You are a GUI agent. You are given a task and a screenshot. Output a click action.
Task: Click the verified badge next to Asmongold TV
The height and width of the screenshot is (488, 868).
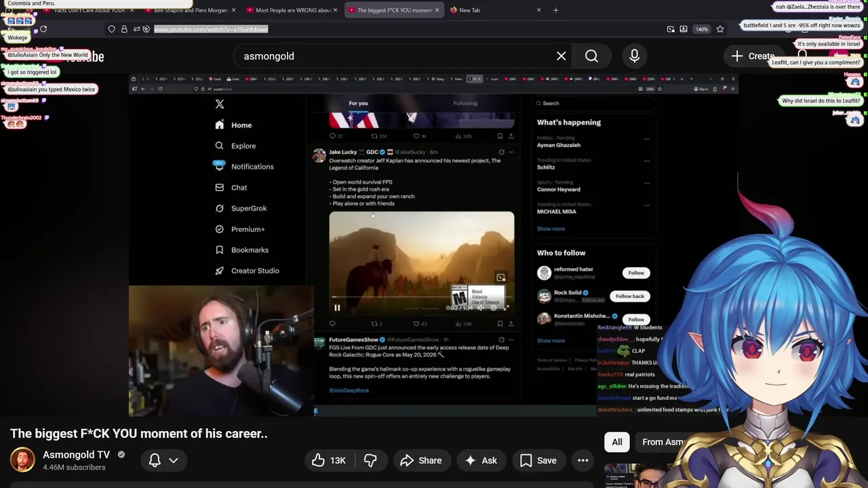121,455
